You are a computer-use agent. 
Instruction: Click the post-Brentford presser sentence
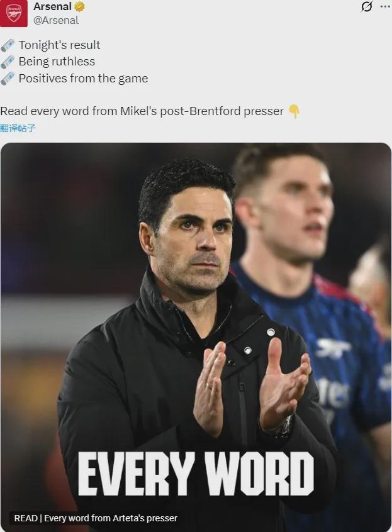[x=142, y=111]
